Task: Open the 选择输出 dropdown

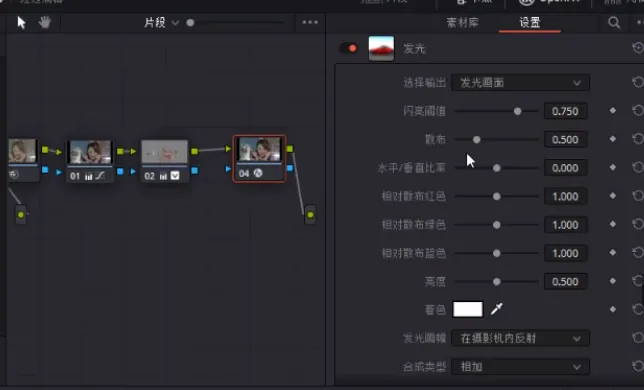Action: tap(520, 83)
